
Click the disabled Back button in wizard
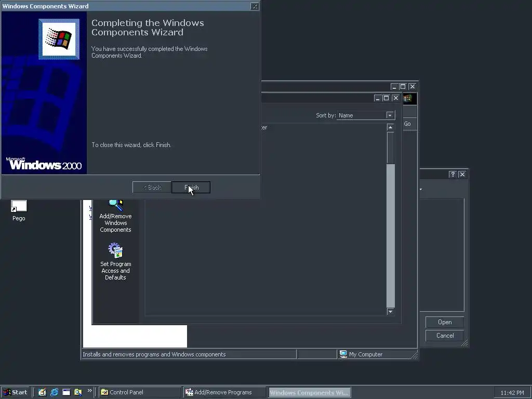point(152,187)
